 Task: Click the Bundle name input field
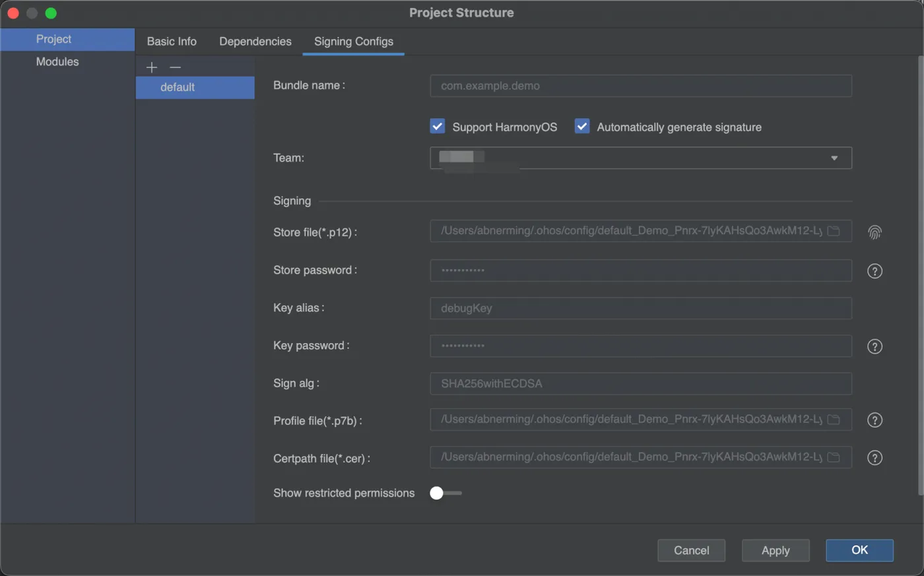641,86
